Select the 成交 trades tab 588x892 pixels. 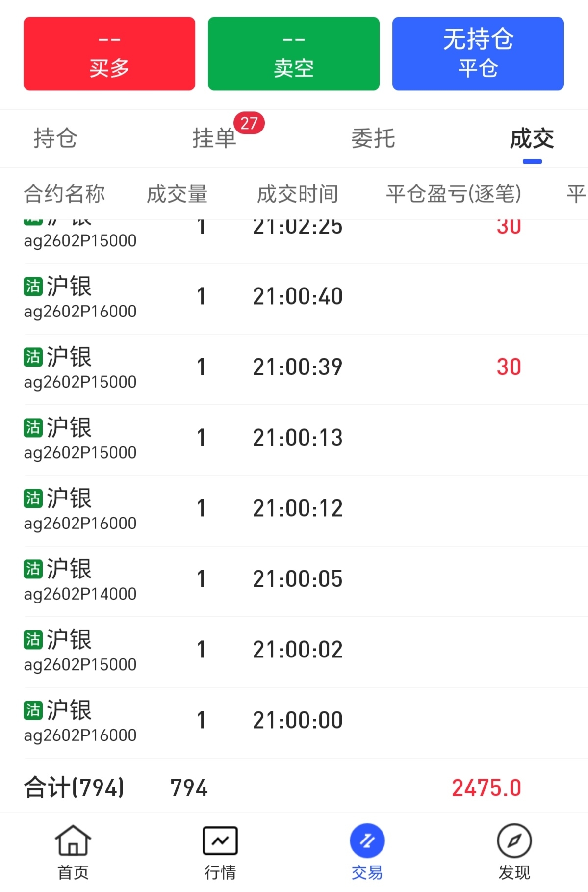(532, 138)
